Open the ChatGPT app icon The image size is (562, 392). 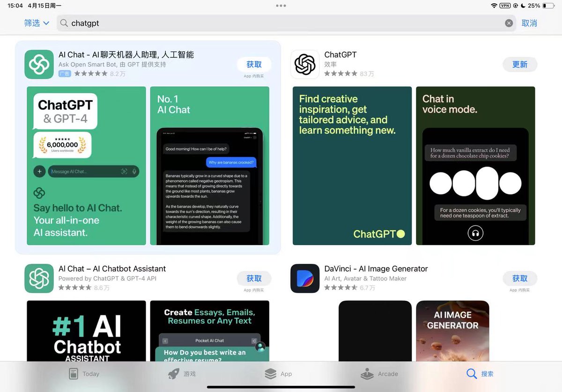pos(305,64)
